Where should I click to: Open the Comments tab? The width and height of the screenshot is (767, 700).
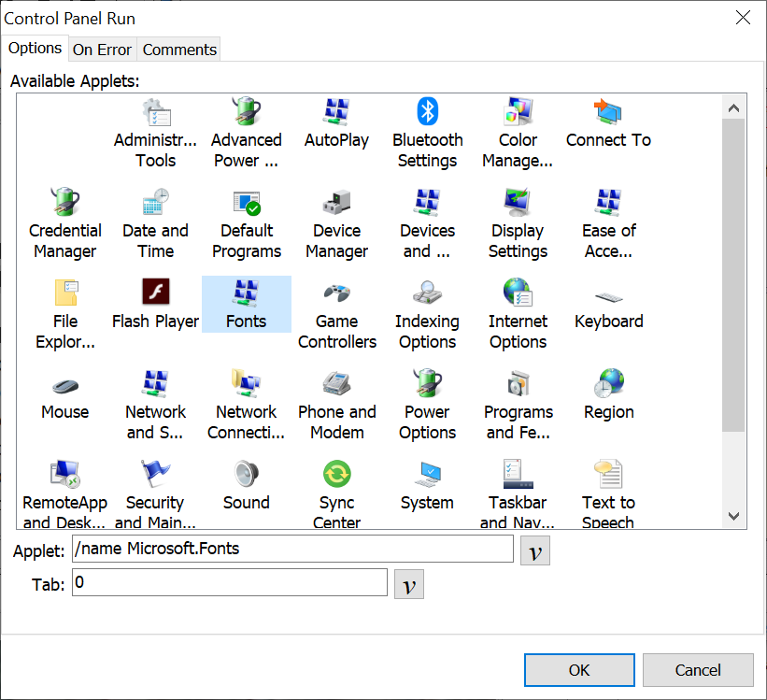point(179,50)
